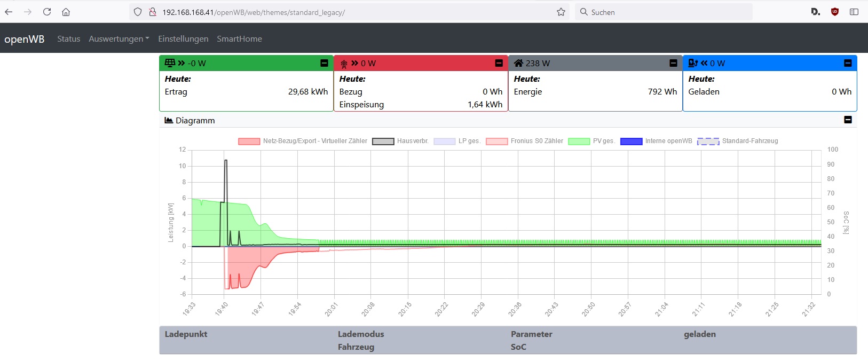Image resolution: width=868 pixels, height=361 pixels.
Task: Open the uBlock Origin extension icon
Action: (835, 12)
